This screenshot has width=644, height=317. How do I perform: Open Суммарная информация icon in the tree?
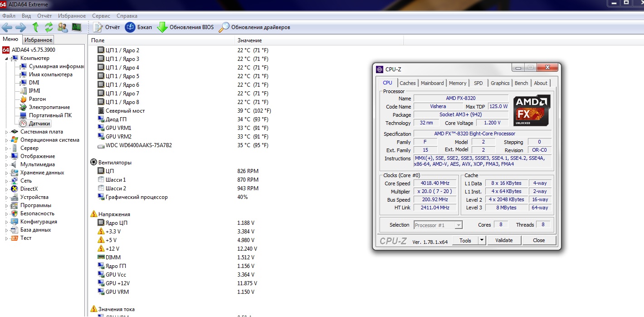click(x=24, y=66)
